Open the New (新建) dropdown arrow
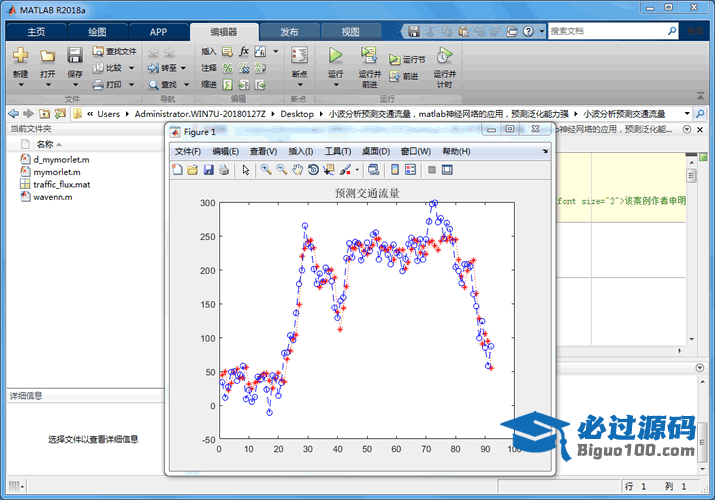The height and width of the screenshot is (500, 715). point(21,85)
